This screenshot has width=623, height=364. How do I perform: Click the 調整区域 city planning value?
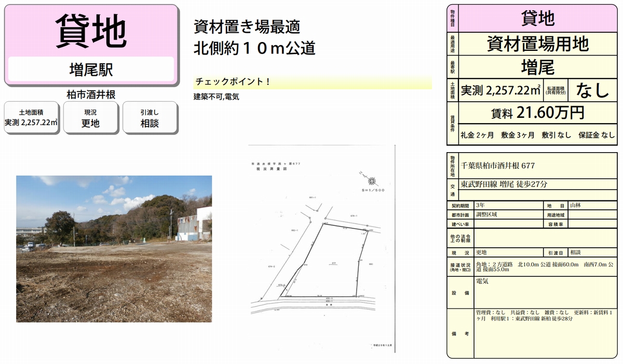486,214
